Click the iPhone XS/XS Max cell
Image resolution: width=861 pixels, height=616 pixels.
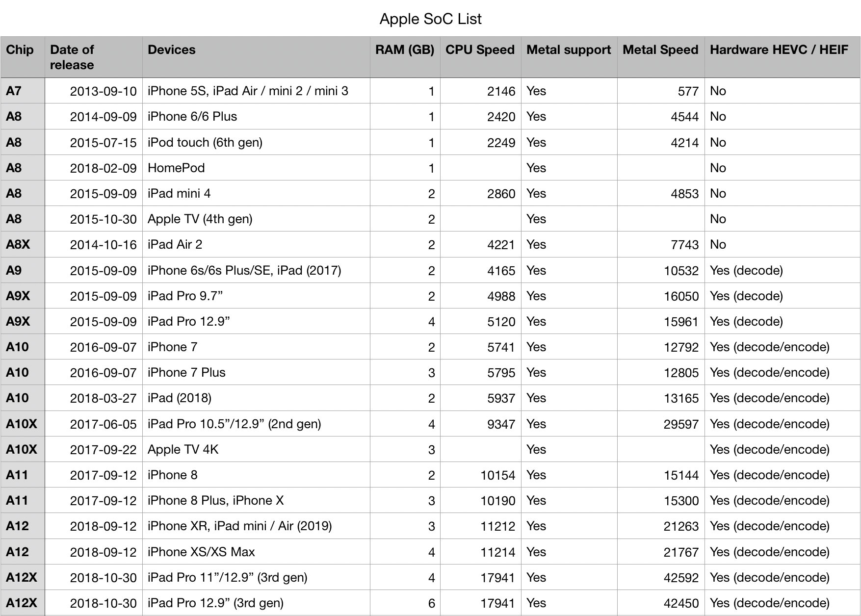tap(256, 552)
